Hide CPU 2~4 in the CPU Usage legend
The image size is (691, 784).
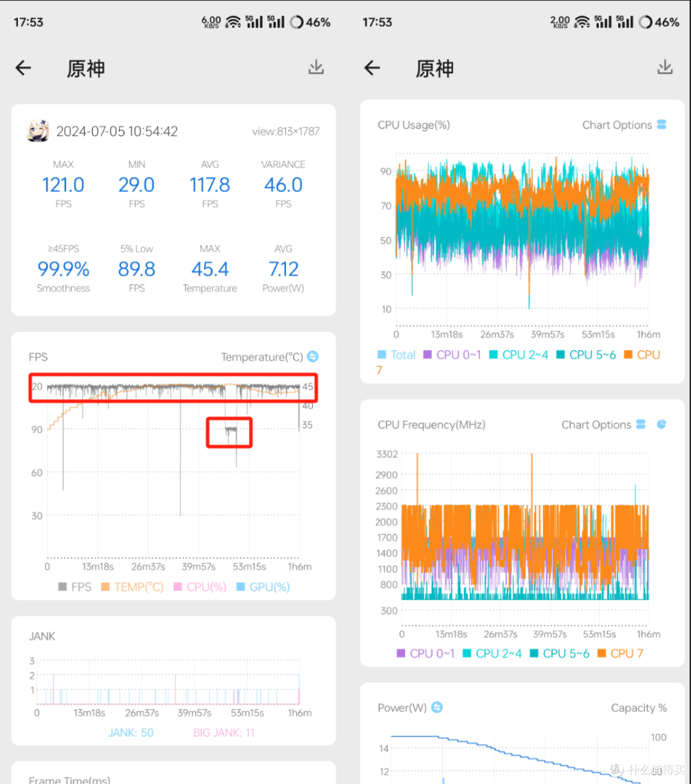(519, 355)
